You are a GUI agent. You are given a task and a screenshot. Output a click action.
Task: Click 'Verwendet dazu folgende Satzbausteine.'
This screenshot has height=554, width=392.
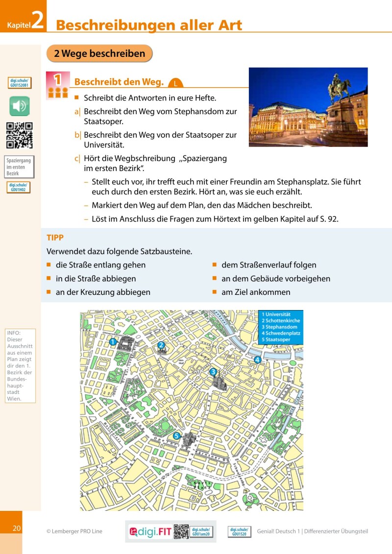click(120, 252)
